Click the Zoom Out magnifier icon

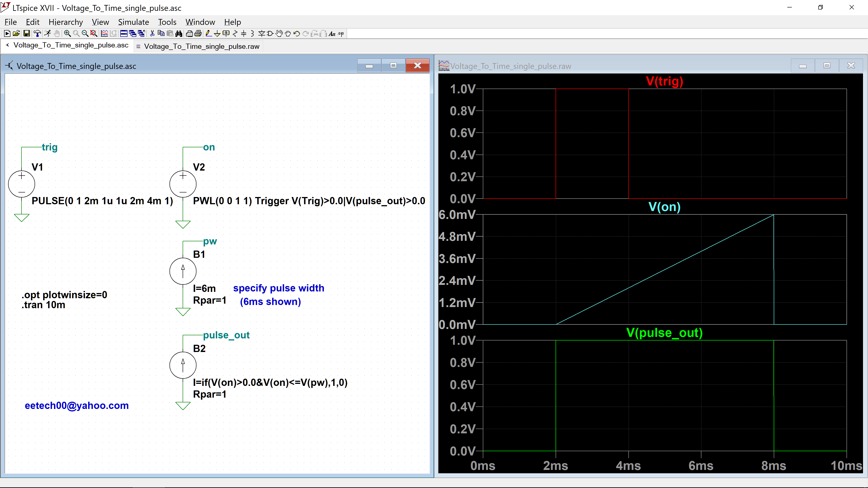(x=85, y=34)
